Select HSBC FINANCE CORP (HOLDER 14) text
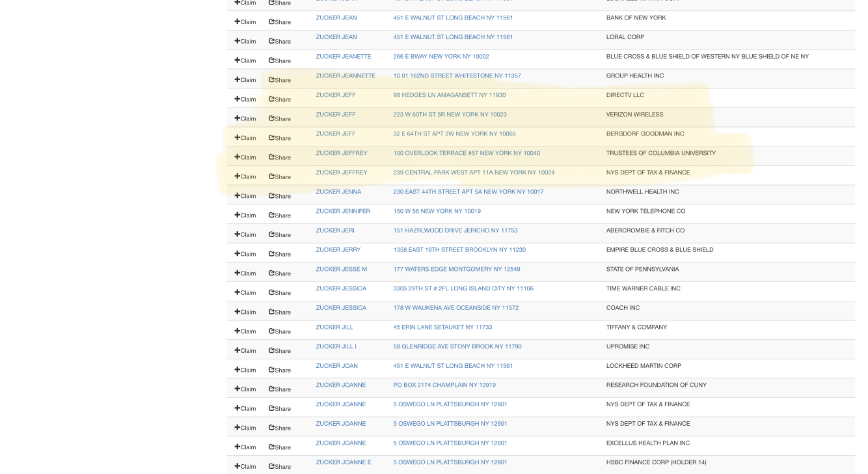The height and width of the screenshot is (474, 868). click(x=656, y=462)
